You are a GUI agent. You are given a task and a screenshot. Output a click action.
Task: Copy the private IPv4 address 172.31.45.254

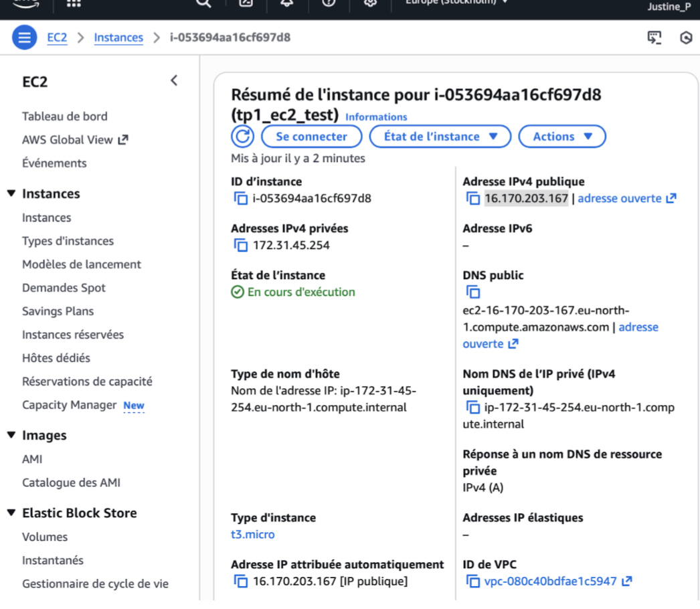(240, 246)
